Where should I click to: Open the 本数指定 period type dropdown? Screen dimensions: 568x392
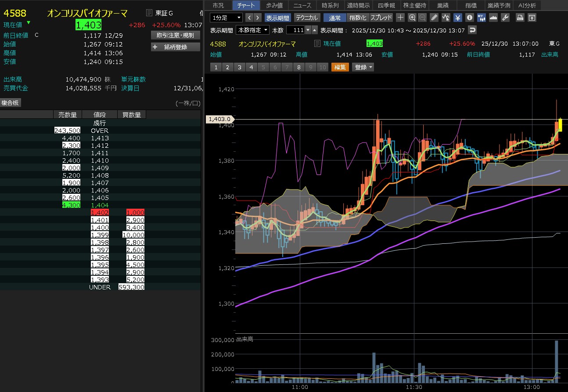(x=252, y=30)
